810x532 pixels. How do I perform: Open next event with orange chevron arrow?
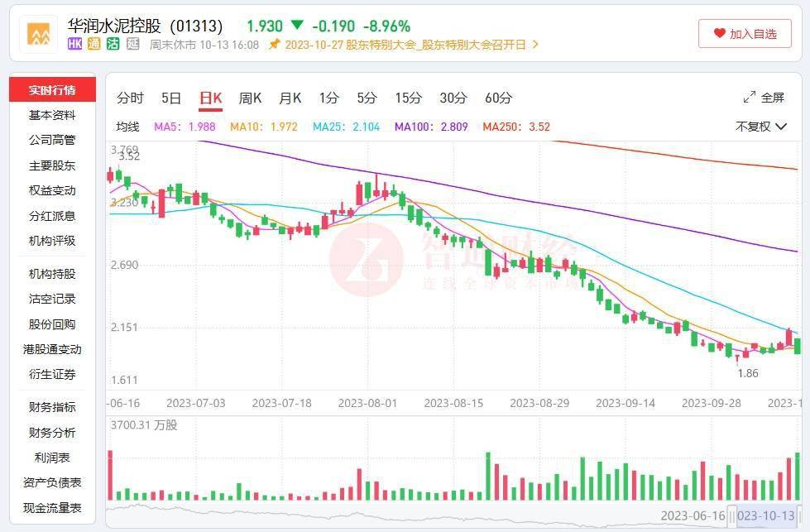click(x=535, y=45)
